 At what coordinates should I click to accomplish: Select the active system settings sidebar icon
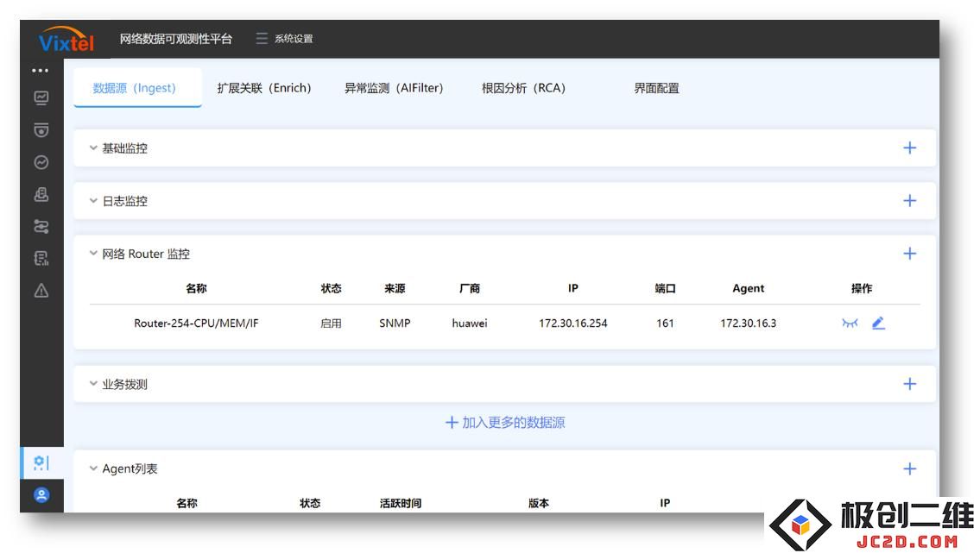[x=41, y=463]
